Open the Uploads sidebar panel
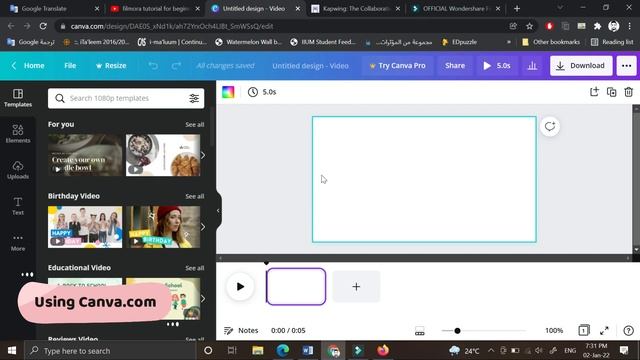 pyautogui.click(x=18, y=170)
